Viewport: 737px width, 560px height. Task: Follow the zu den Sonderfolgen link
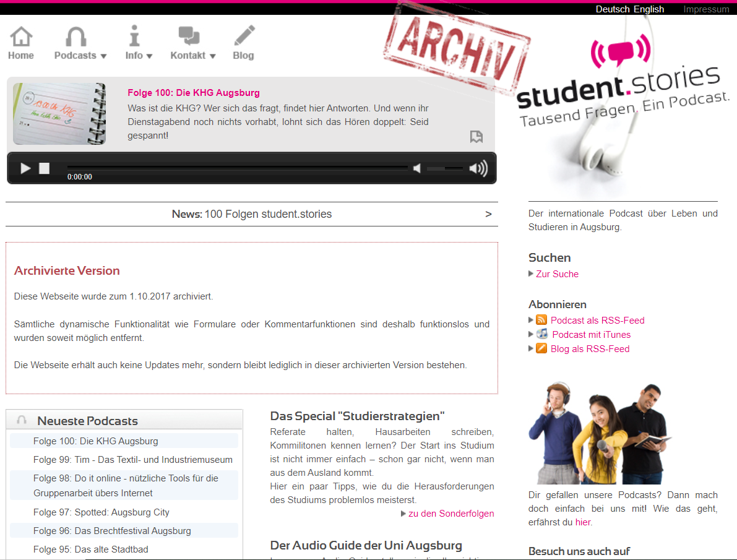[451, 514]
